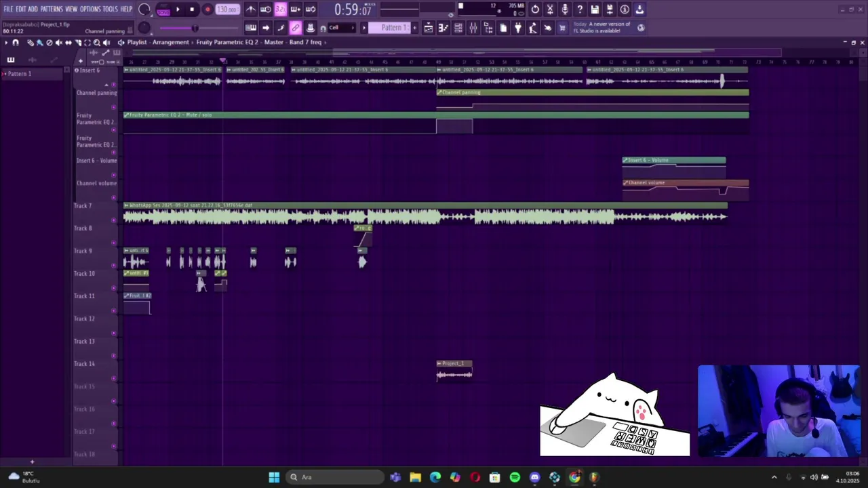Select the Playlist playback speaker tool
Image resolution: width=868 pixels, height=488 pixels.
coord(106,43)
